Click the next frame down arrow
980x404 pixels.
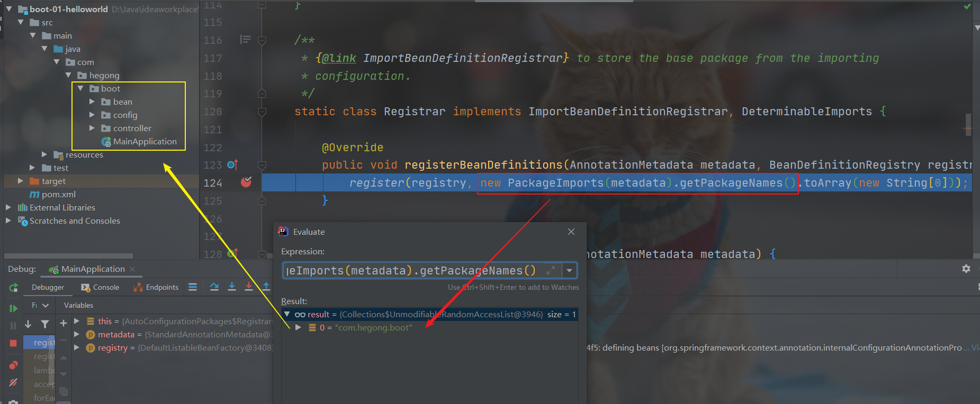coord(29,324)
